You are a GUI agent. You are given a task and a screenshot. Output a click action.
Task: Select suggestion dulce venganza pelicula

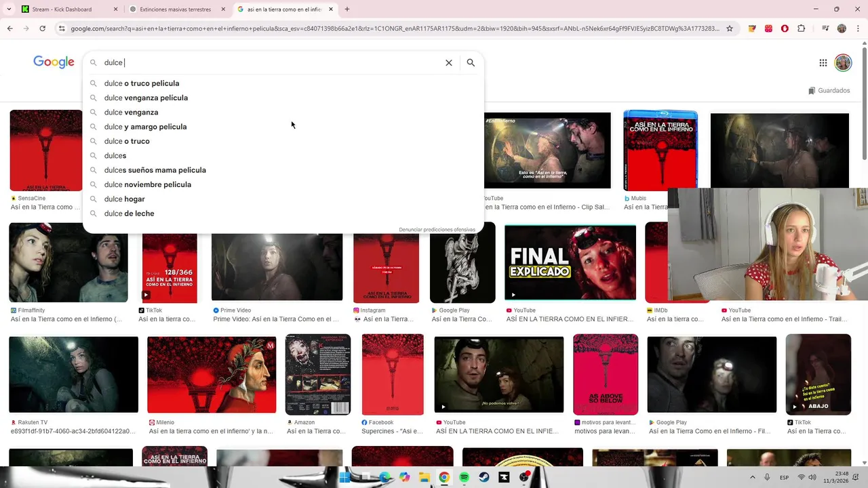click(283, 98)
